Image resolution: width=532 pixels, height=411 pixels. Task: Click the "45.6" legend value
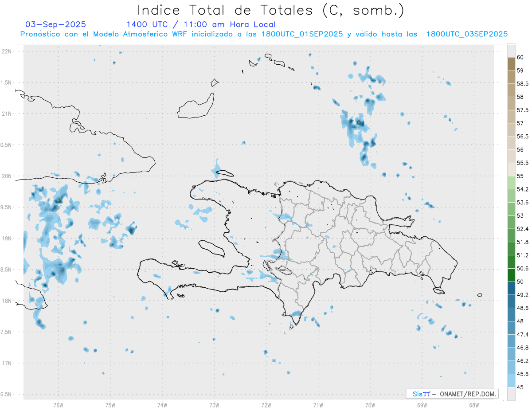(522, 374)
